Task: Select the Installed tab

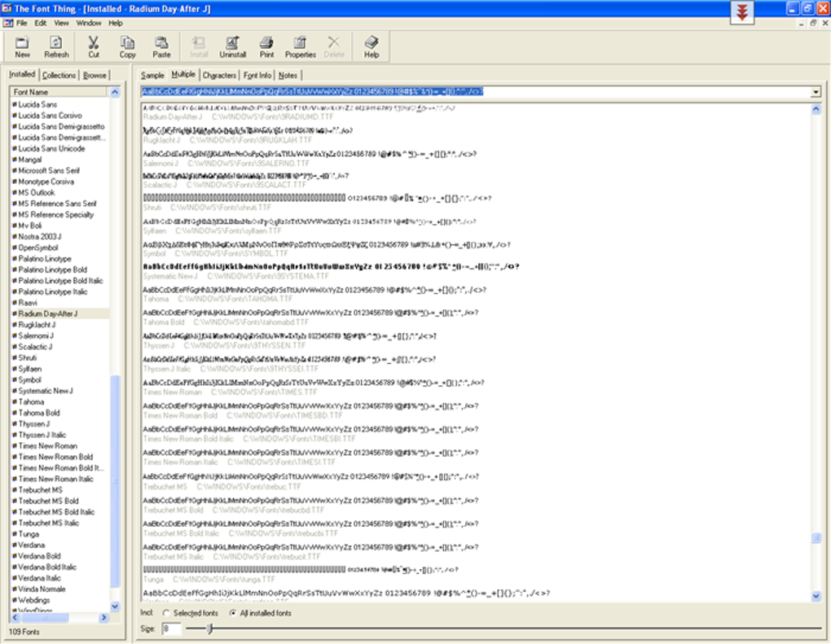Action: (22, 74)
